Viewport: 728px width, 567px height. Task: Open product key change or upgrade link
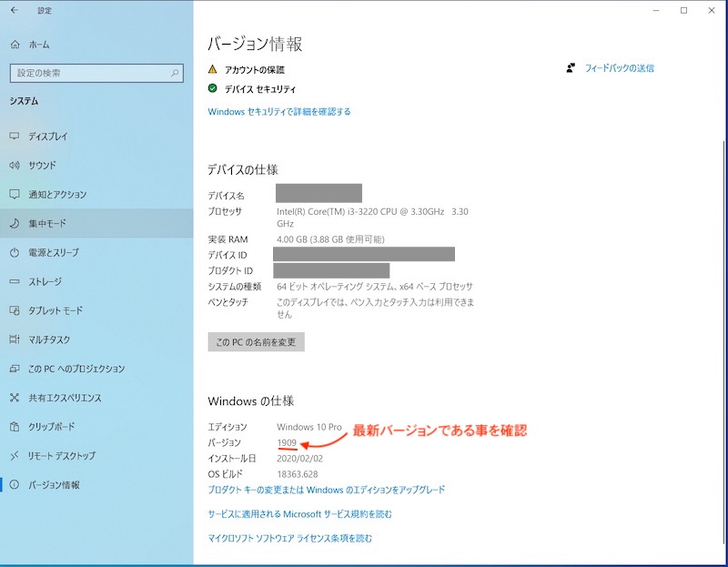click(327, 490)
